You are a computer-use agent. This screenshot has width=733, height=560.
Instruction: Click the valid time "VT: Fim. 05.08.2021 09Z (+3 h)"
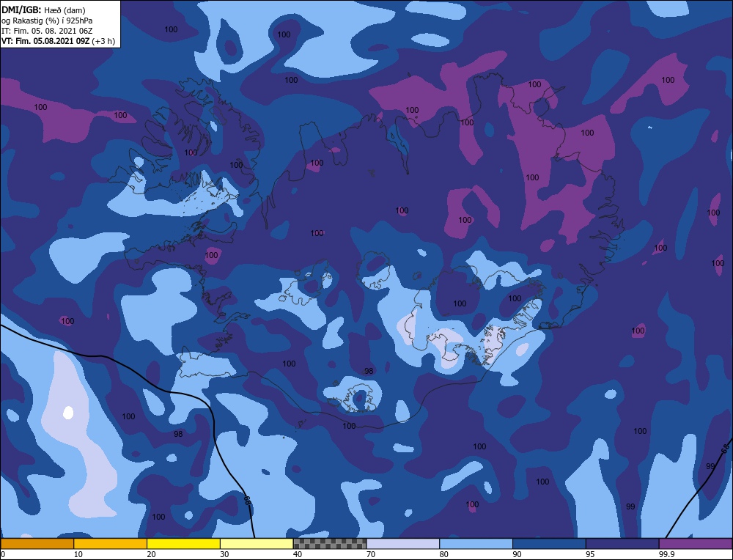(59, 41)
